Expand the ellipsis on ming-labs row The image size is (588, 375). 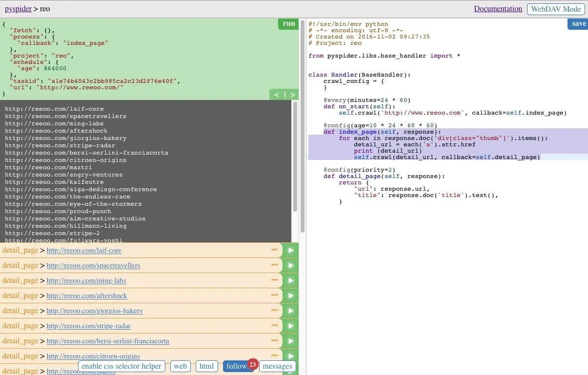[274, 280]
